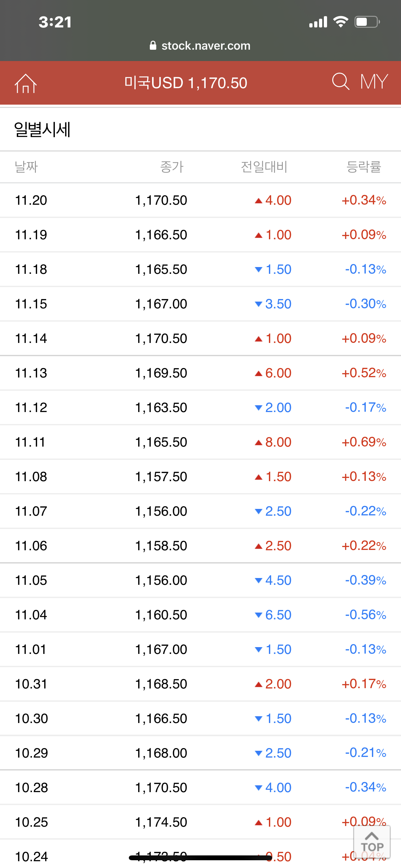401x868 pixels.
Task: Tap the 전일대비 column header
Action: [x=264, y=167]
